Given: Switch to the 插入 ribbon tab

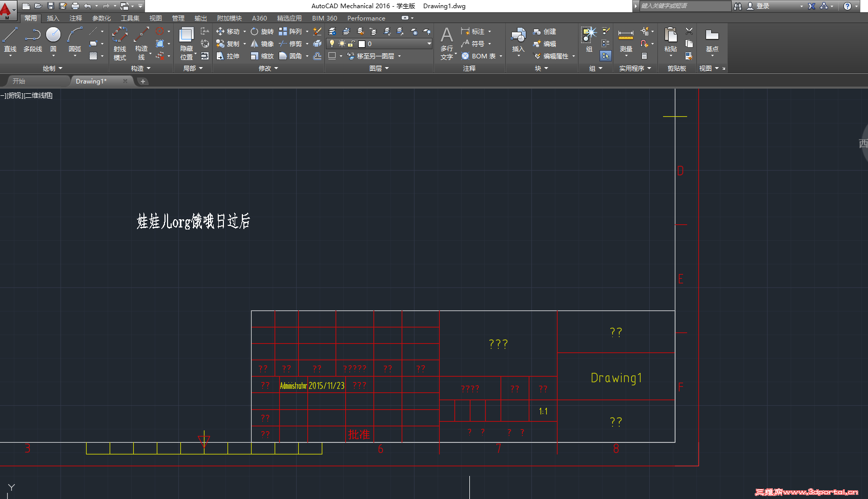Looking at the screenshot, I should pos(53,18).
